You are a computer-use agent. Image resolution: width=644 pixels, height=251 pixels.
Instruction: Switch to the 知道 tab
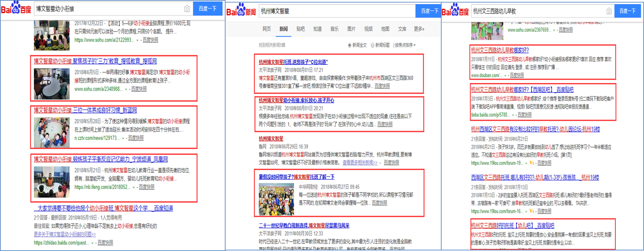(x=317, y=29)
